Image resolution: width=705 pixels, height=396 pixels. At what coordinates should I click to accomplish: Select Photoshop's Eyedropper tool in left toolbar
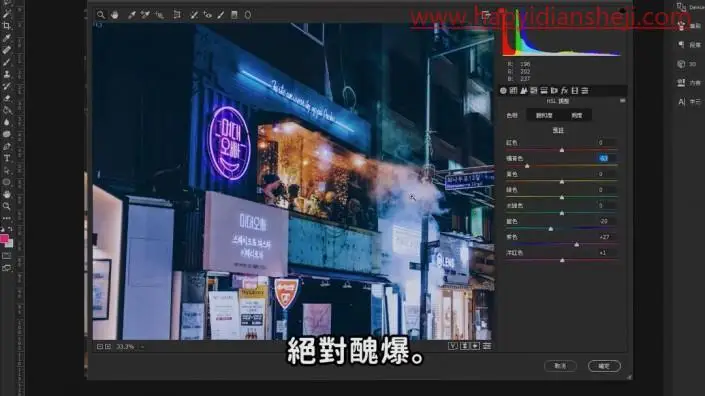7,38
